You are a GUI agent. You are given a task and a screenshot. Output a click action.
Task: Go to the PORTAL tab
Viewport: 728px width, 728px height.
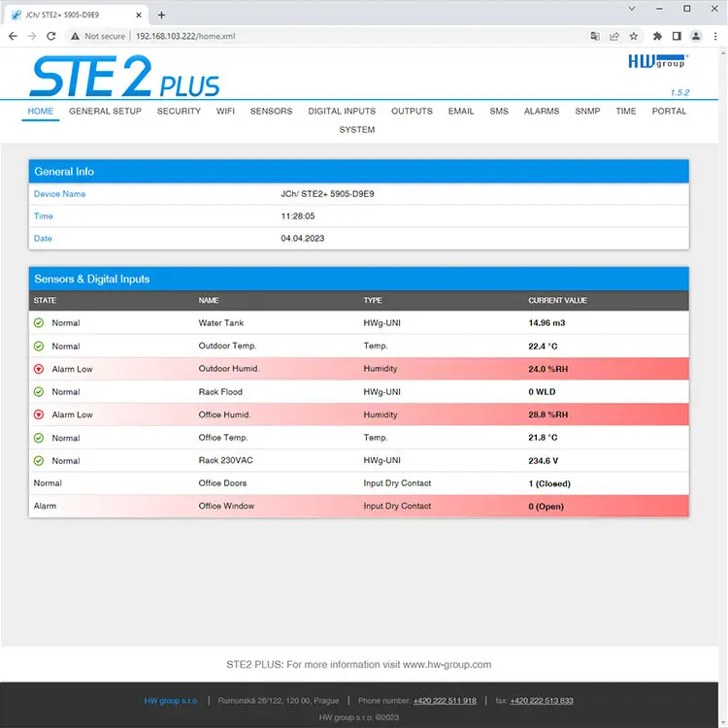(669, 111)
